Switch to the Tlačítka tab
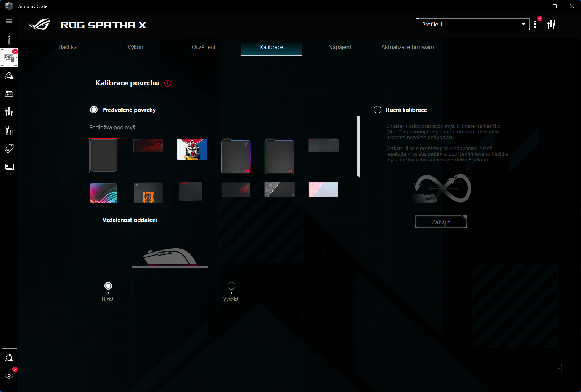The width and height of the screenshot is (581, 392). coord(67,47)
